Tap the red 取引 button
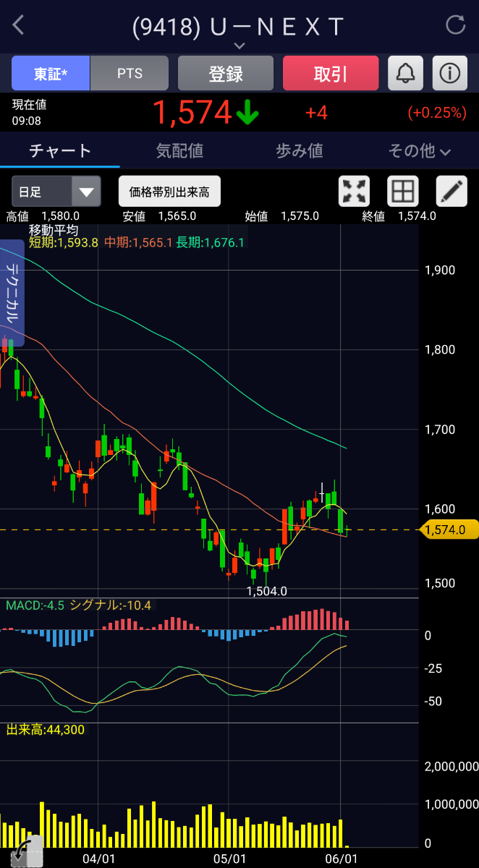The width and height of the screenshot is (479, 868). [331, 73]
